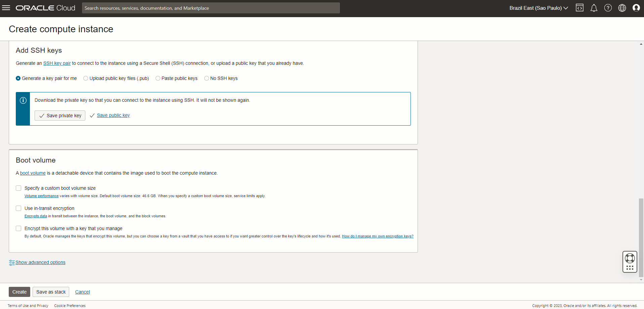Screen dimensions: 644x309
Task: Open the user profile avatar menu
Action: point(636,8)
